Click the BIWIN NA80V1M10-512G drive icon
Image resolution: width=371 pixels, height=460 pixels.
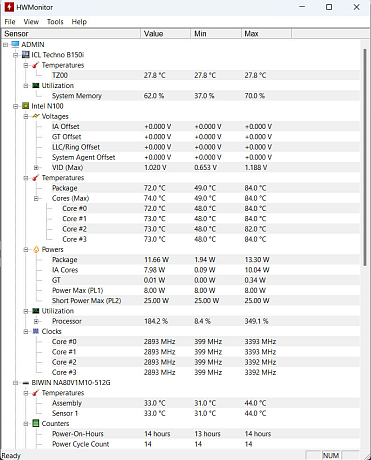(x=26, y=383)
